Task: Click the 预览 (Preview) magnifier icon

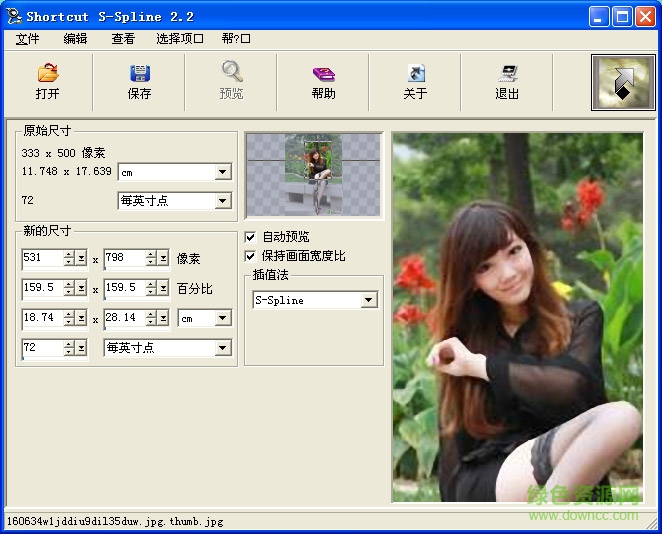Action: (x=231, y=72)
